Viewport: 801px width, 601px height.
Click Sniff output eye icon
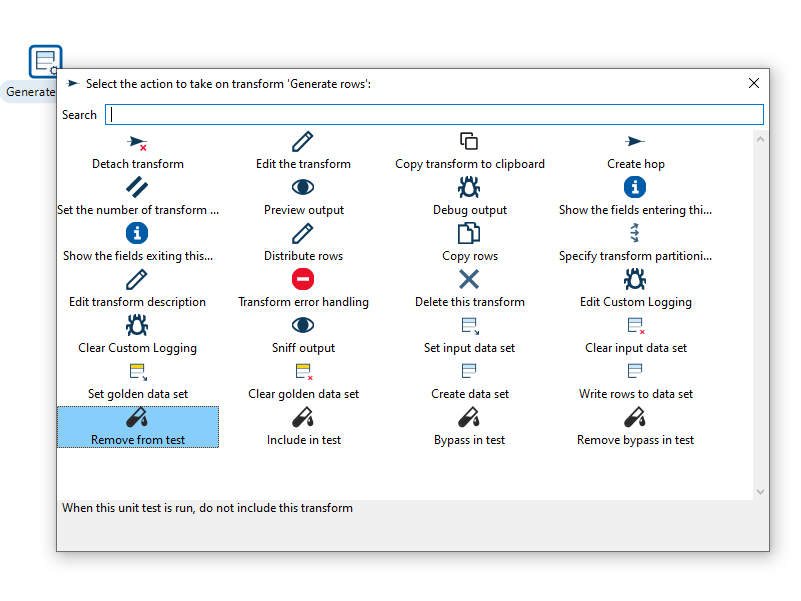[303, 325]
